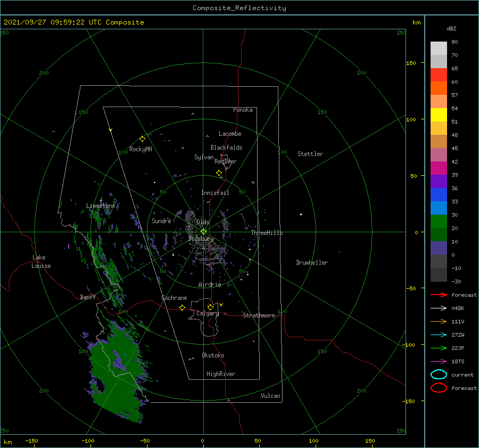The width and height of the screenshot is (479, 448).
Task: Click the white plus marker north of Drumheller
Action: click(x=301, y=214)
